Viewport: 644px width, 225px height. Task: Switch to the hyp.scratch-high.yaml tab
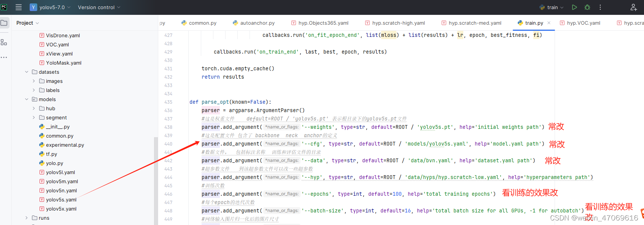395,23
